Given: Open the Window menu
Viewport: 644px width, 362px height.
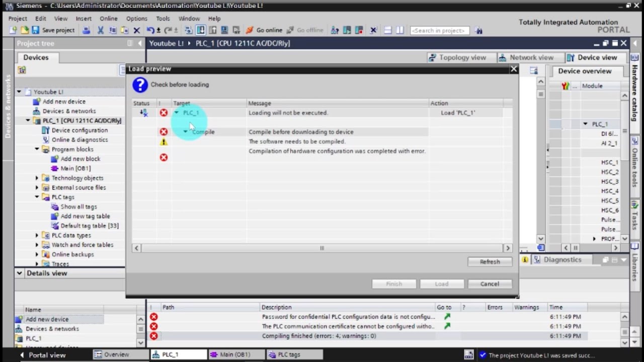Looking at the screenshot, I should click(189, 19).
